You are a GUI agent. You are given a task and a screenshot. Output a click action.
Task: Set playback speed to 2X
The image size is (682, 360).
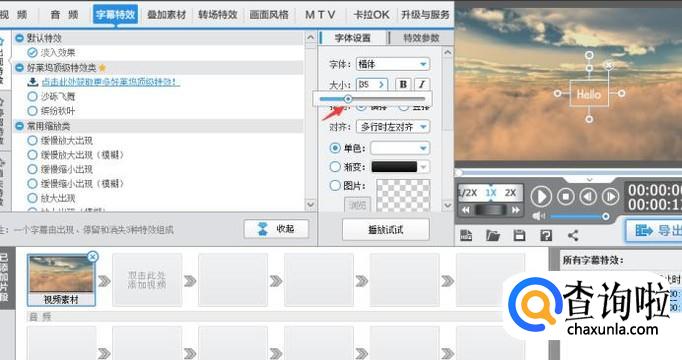tap(510, 193)
